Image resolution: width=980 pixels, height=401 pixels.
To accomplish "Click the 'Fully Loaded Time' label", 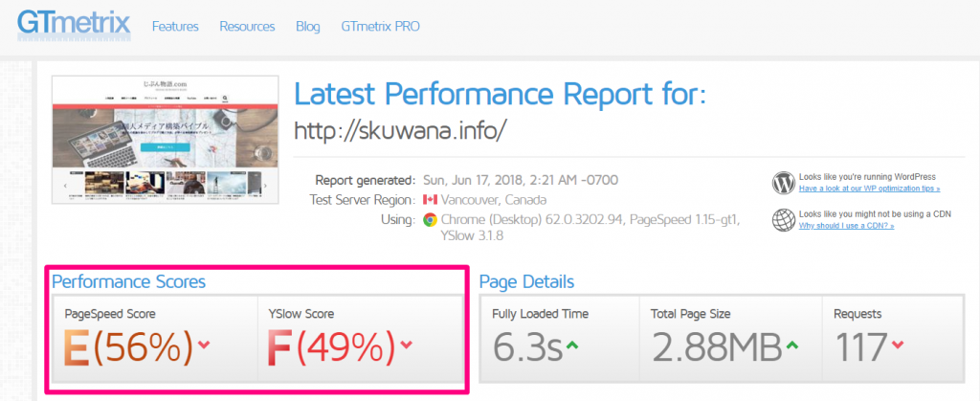I will pyautogui.click(x=540, y=314).
